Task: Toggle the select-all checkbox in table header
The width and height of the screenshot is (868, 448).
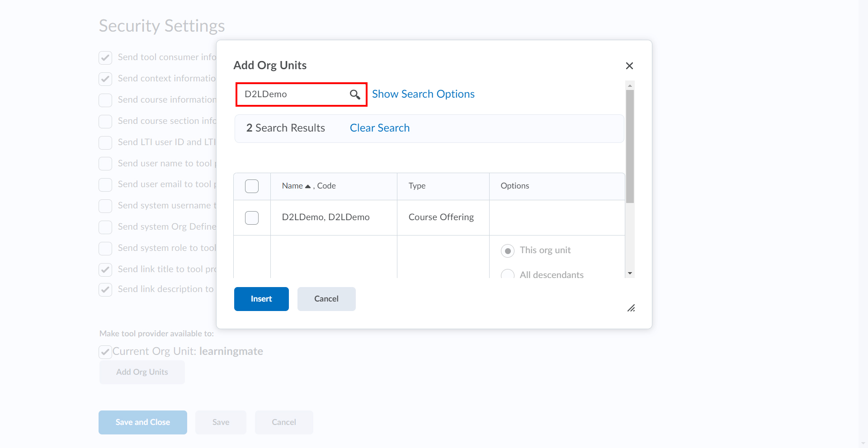Action: pos(252,186)
